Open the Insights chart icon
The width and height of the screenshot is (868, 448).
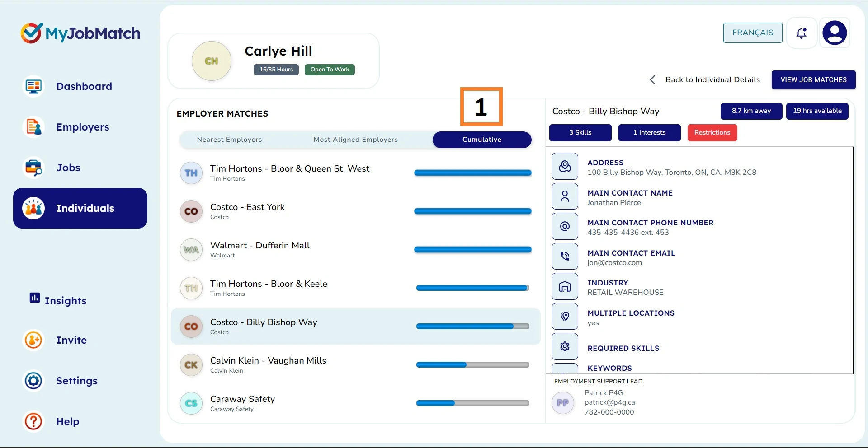(35, 298)
